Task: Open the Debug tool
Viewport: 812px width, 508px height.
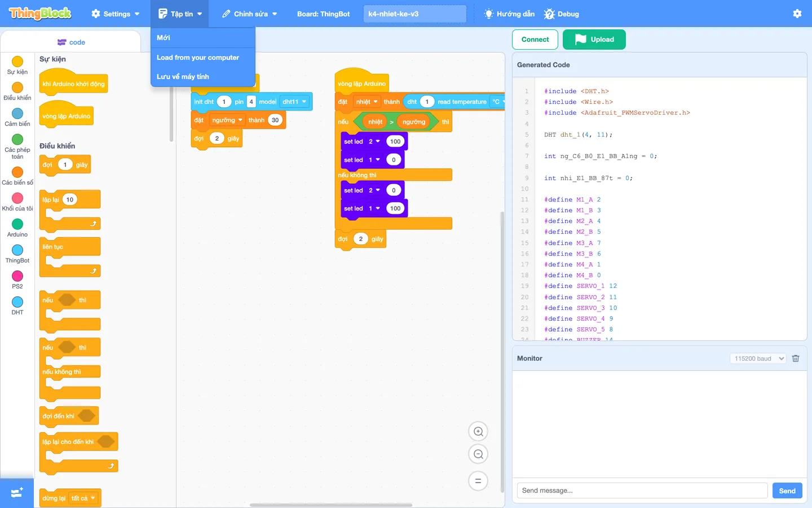Action: click(x=562, y=14)
